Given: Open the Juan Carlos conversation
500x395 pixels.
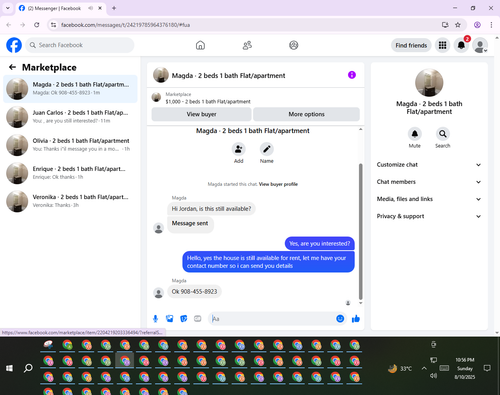Looking at the screenshot, I should [70, 117].
